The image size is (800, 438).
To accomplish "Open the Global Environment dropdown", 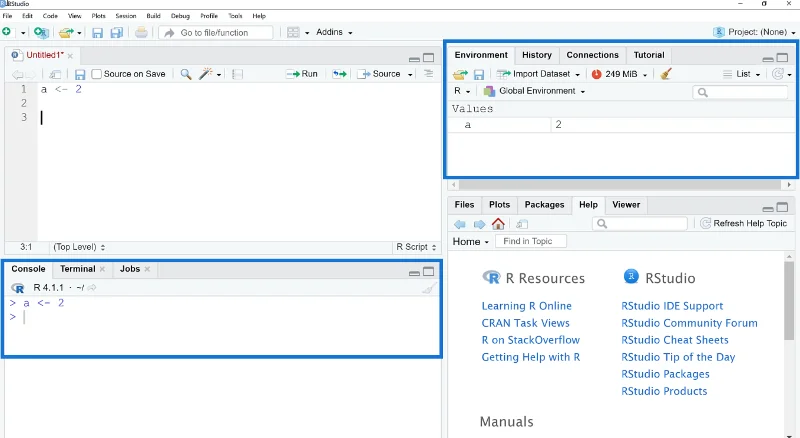I will pyautogui.click(x=534, y=91).
